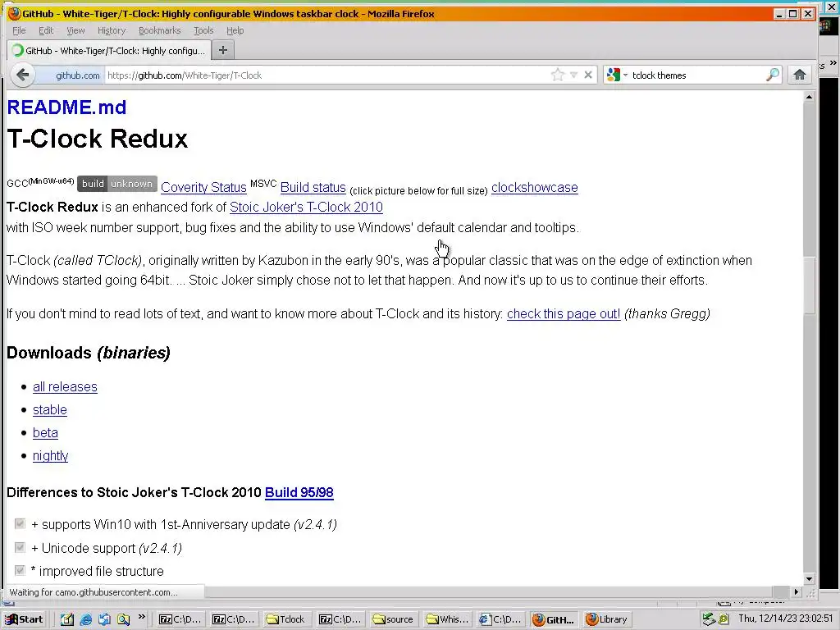Toggle the Win10 1st-Anniversary update checkbox

pos(20,523)
